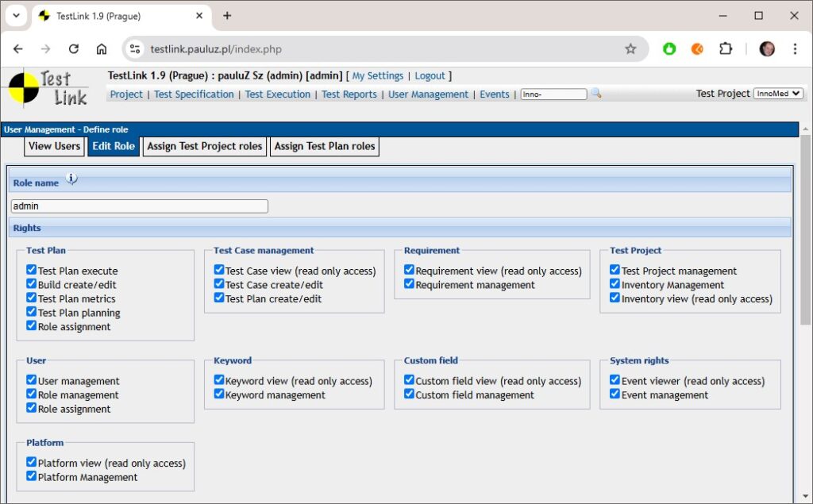The image size is (813, 504).
Task: Click the Role name text field
Action: (x=140, y=206)
